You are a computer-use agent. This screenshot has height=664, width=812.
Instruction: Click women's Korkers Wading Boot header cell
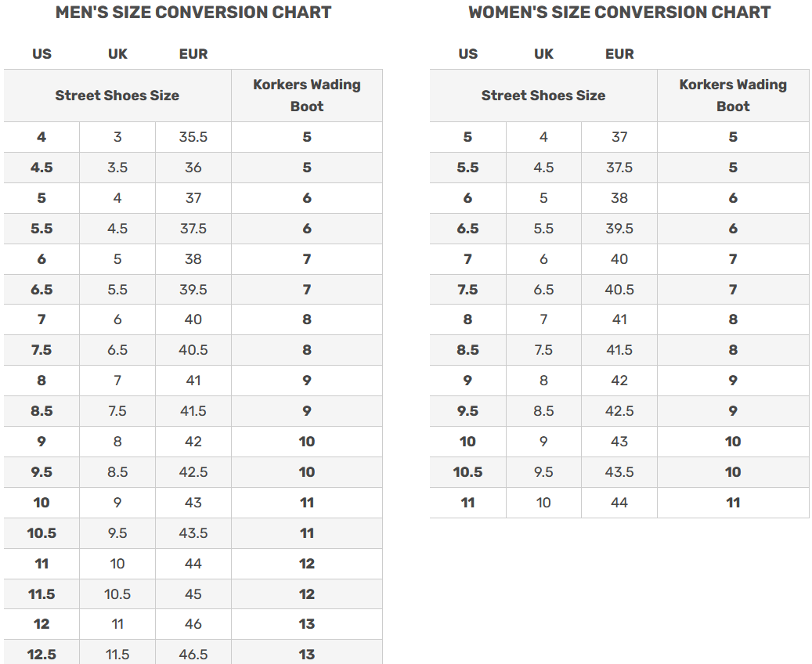(x=733, y=96)
